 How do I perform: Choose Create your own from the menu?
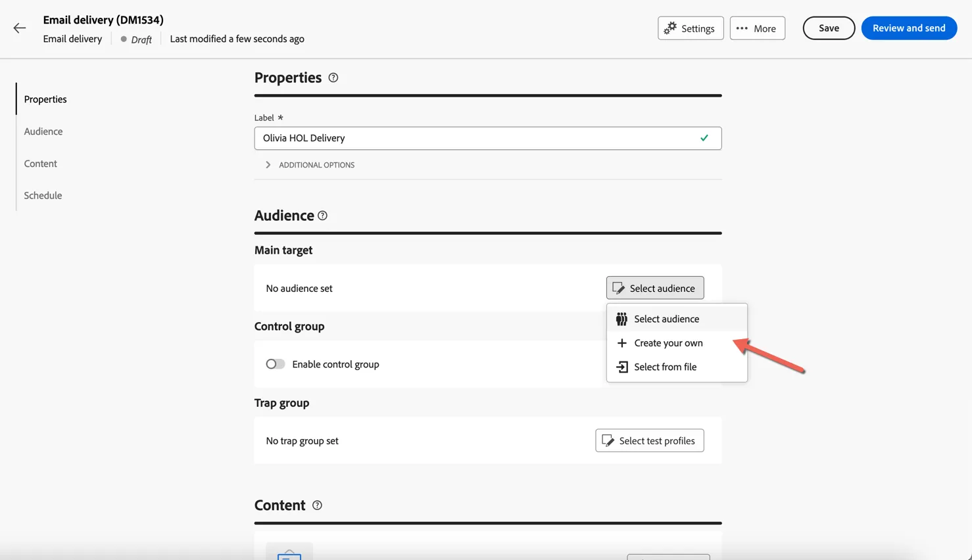[x=677, y=343]
